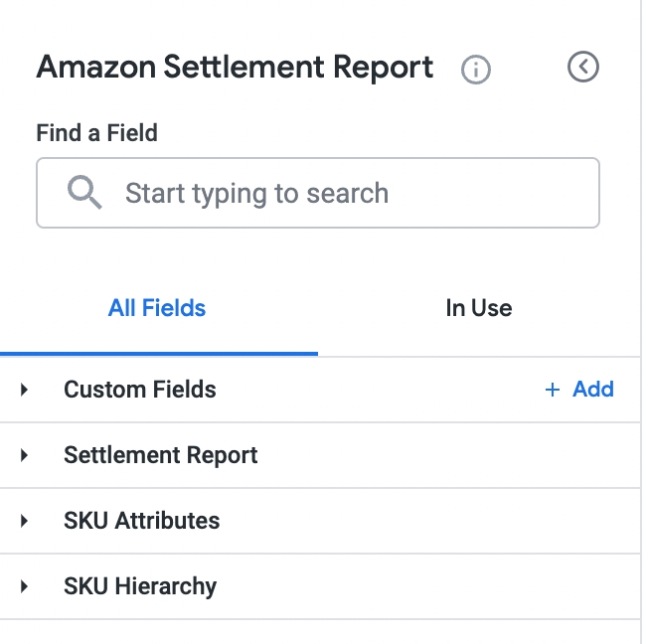Screen dimensions: 646x644
Task: Expand Settlement Report using its triangle arrow
Action: point(25,455)
